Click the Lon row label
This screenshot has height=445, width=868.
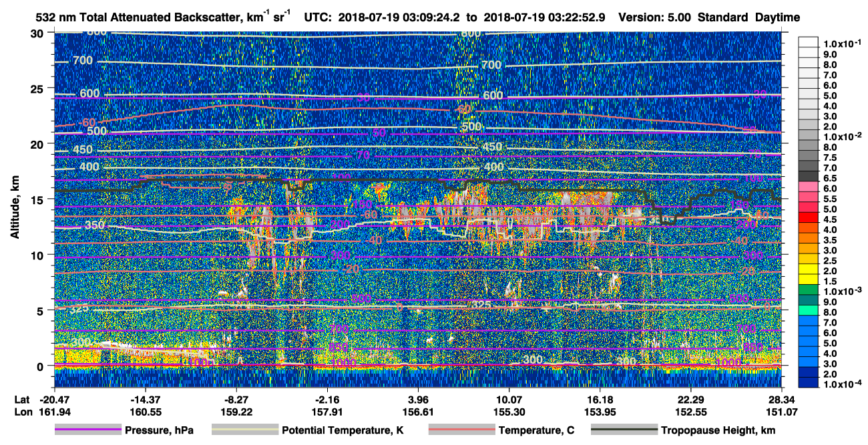coord(22,412)
